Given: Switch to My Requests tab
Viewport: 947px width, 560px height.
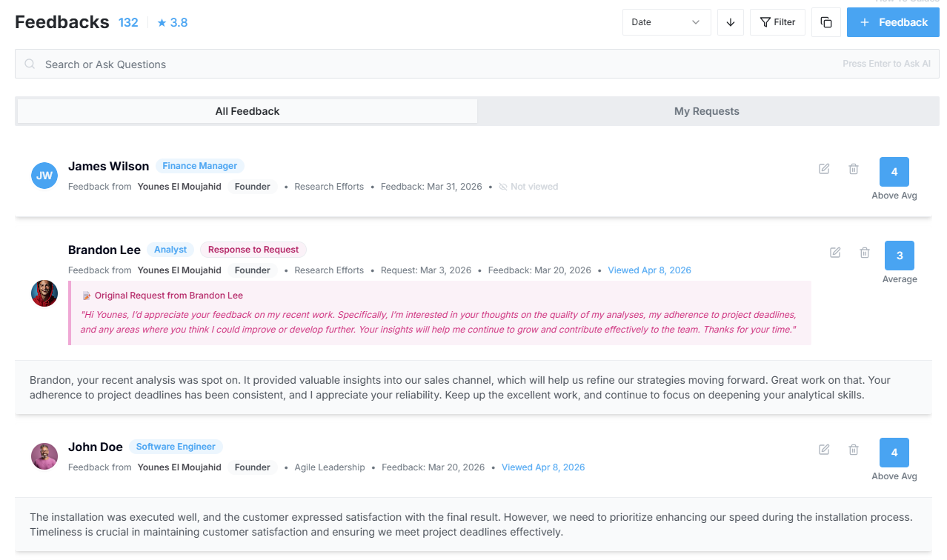Looking at the screenshot, I should click(707, 111).
